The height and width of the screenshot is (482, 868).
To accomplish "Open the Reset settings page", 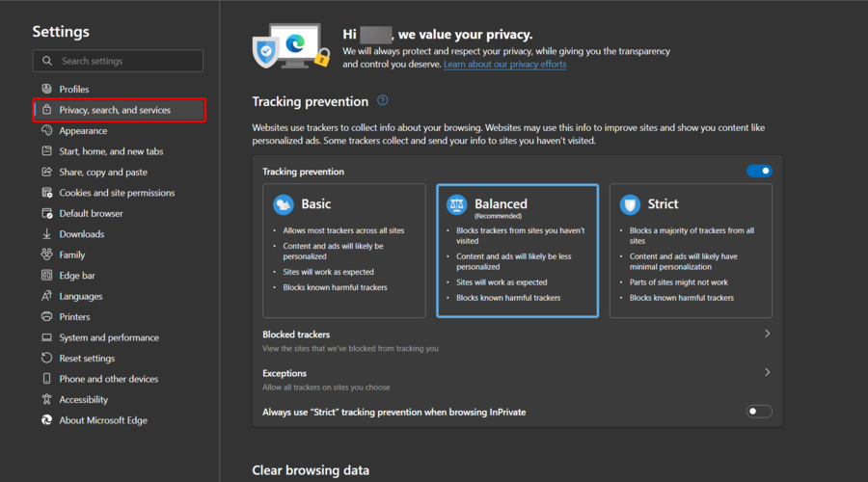I will (87, 359).
